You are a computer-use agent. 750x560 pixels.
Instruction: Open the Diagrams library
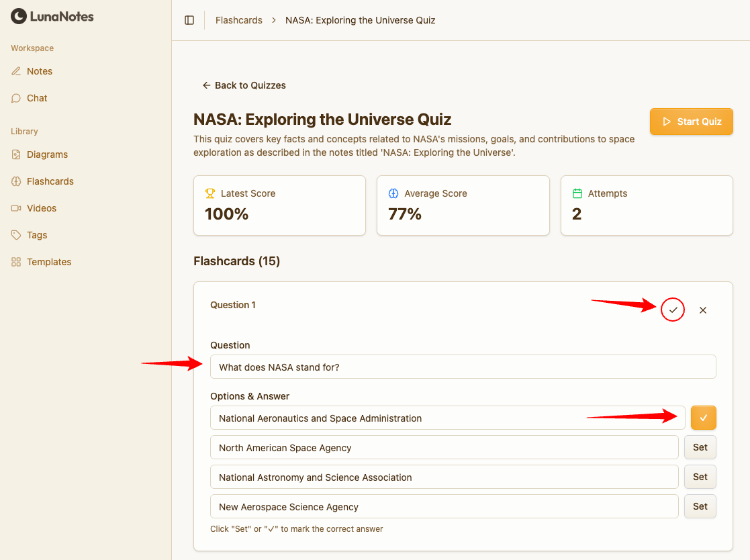click(47, 154)
